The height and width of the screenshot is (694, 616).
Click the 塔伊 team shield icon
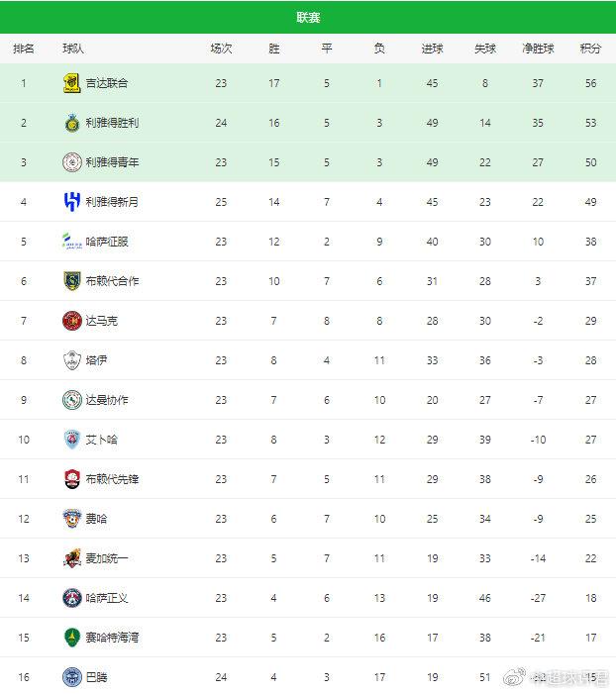point(71,360)
